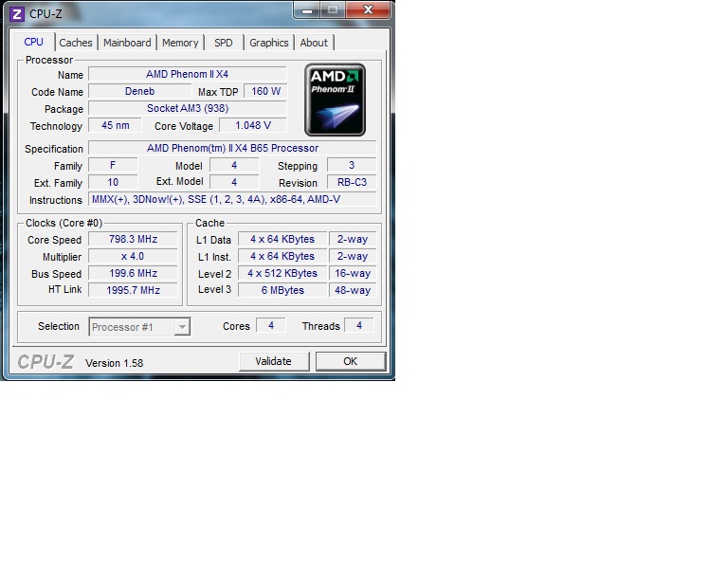Click the L1 Inst. 4 x 64 KBytes value
The width and height of the screenshot is (728, 582).
(282, 256)
